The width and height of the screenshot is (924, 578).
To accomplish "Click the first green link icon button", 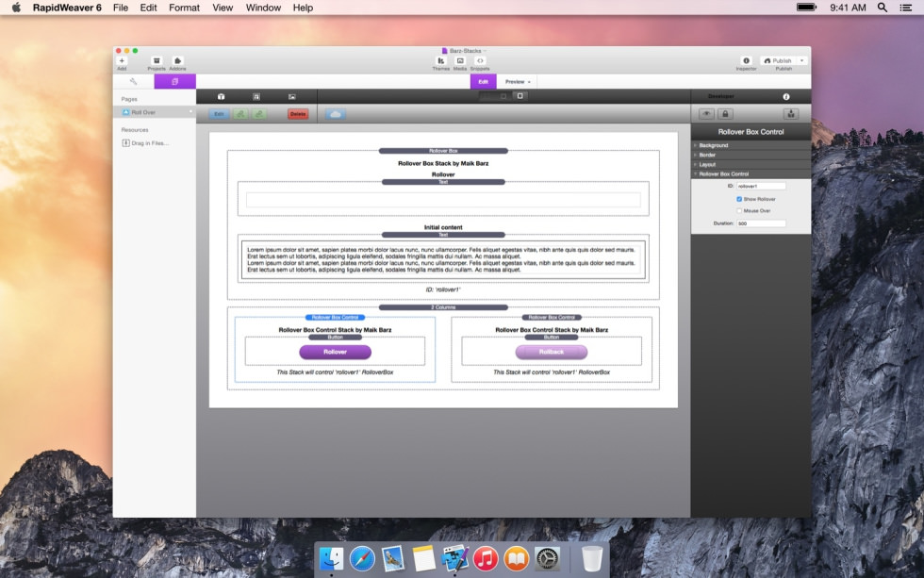I will tap(240, 114).
